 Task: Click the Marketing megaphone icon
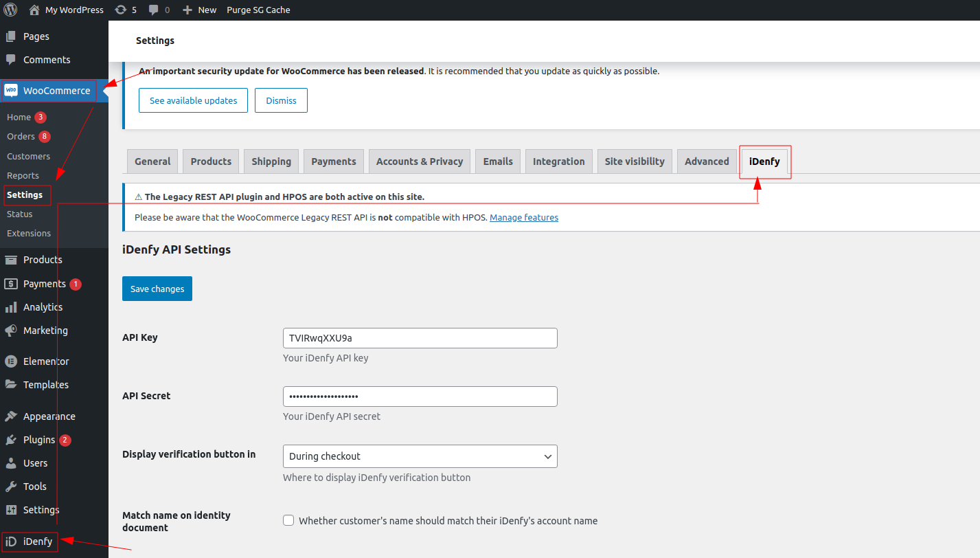(x=10, y=331)
